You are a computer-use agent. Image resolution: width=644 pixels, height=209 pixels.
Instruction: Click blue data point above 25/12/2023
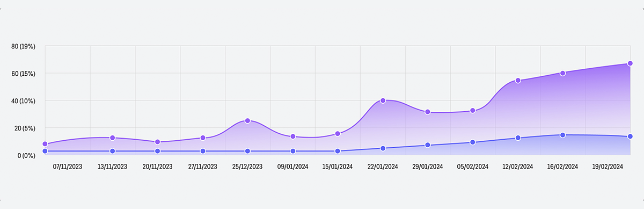[247, 152]
